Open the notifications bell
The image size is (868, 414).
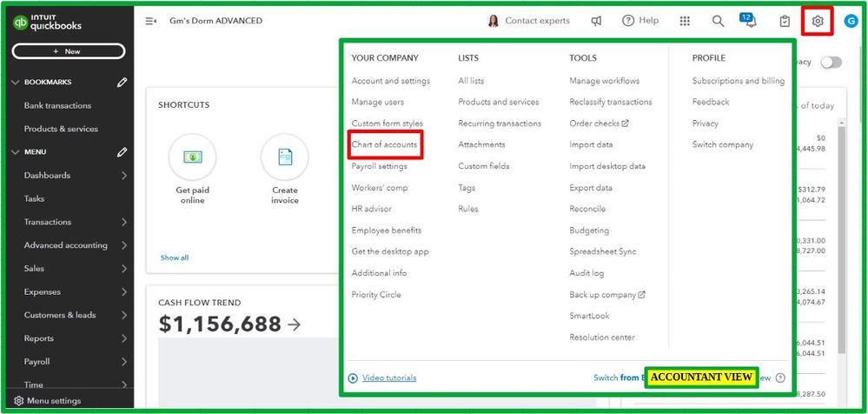pyautogui.click(x=752, y=21)
